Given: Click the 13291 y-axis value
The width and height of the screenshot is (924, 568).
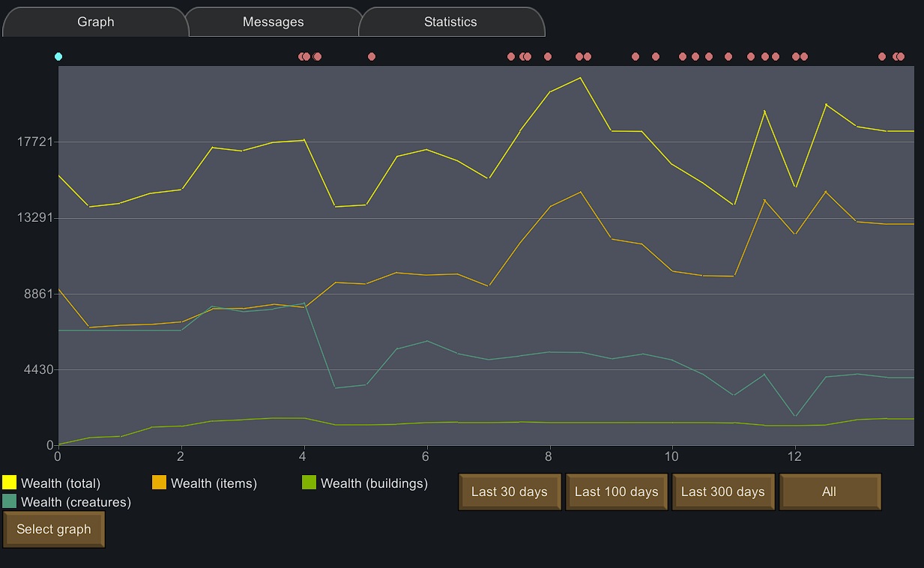Looking at the screenshot, I should pyautogui.click(x=36, y=218).
